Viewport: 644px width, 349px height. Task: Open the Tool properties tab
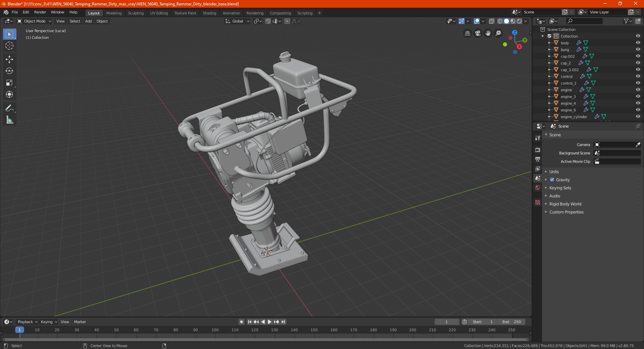tap(538, 138)
